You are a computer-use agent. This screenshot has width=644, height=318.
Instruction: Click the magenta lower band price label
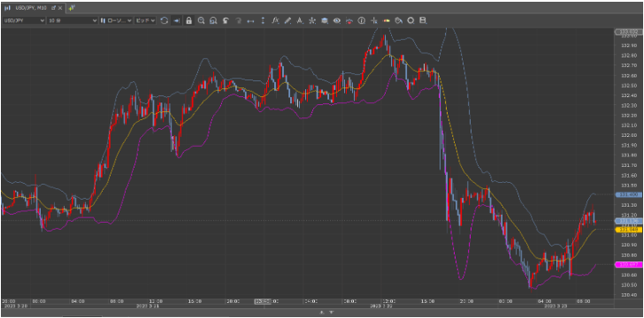tap(628, 265)
